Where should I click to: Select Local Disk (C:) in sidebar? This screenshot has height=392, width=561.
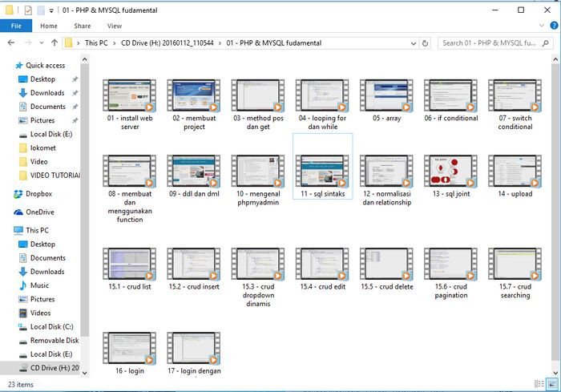pos(52,327)
